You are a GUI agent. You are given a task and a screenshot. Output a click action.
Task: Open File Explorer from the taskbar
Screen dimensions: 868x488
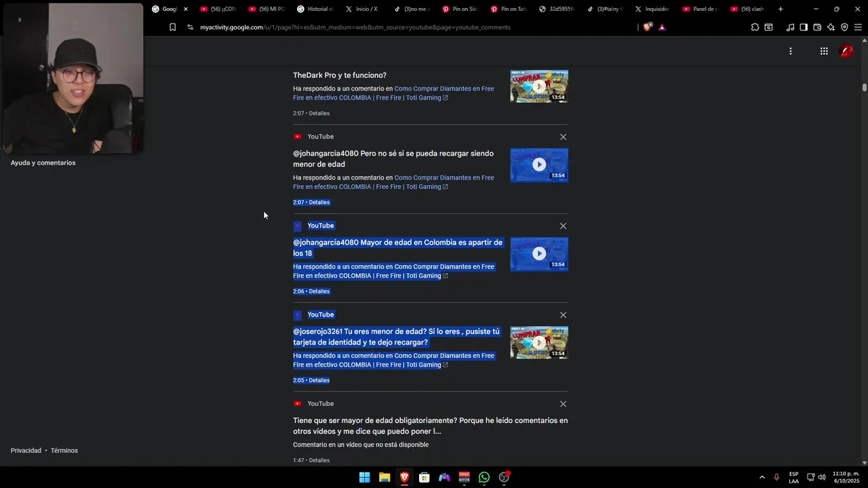click(x=384, y=477)
